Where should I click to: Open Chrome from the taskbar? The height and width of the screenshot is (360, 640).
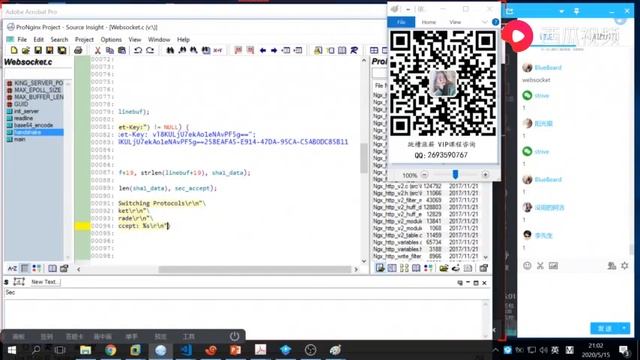point(110,350)
